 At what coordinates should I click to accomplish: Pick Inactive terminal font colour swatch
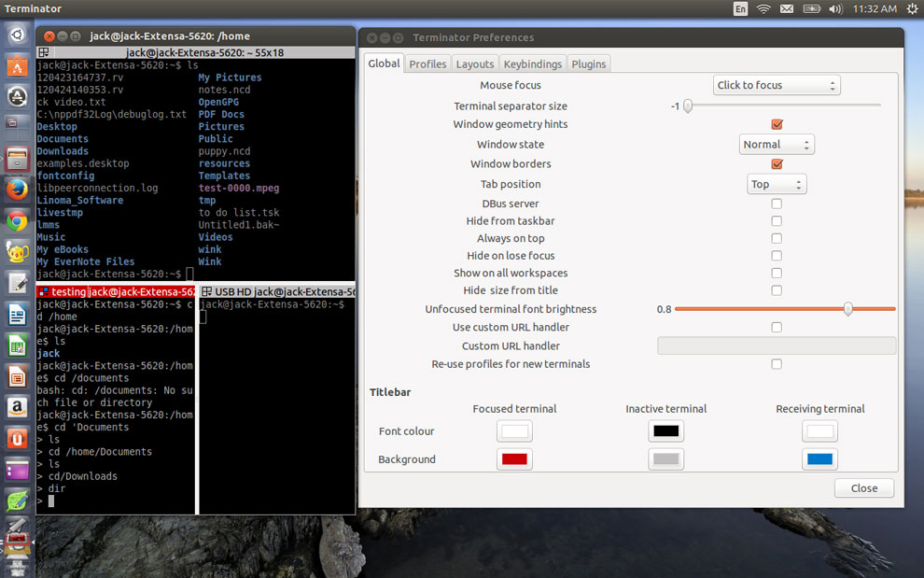point(665,431)
